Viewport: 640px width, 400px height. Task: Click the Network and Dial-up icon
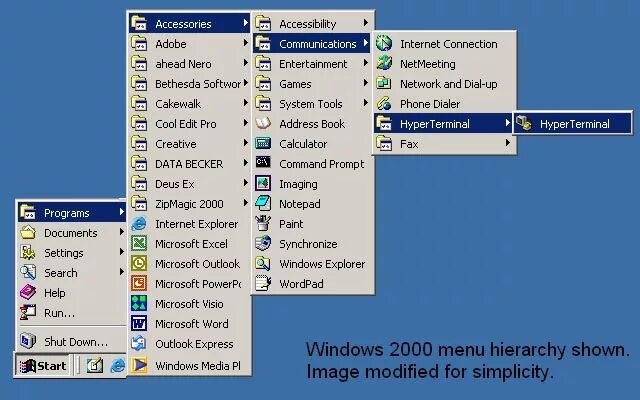tap(384, 84)
